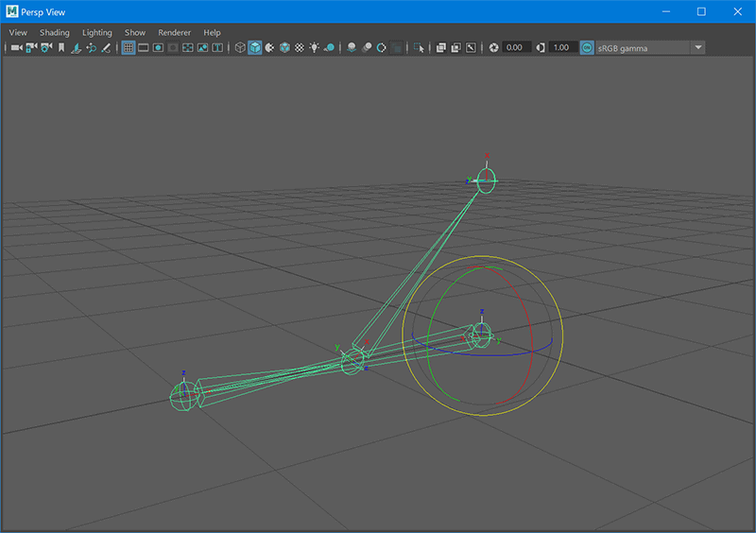Image resolution: width=756 pixels, height=533 pixels.
Task: Toggle the Resolution Gate display
Action: 158,47
